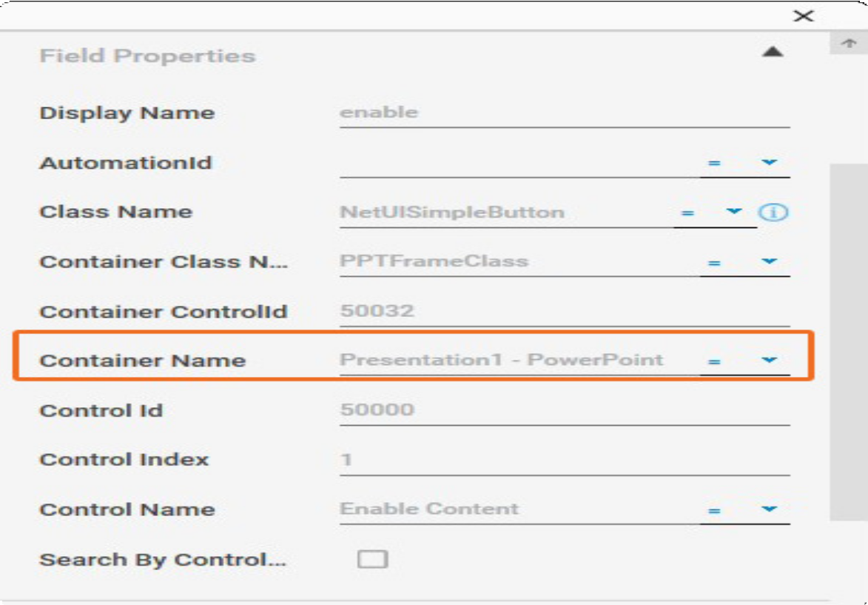Click the empty AutomationId input field
This screenshot has width=868, height=605.
tap(519, 163)
